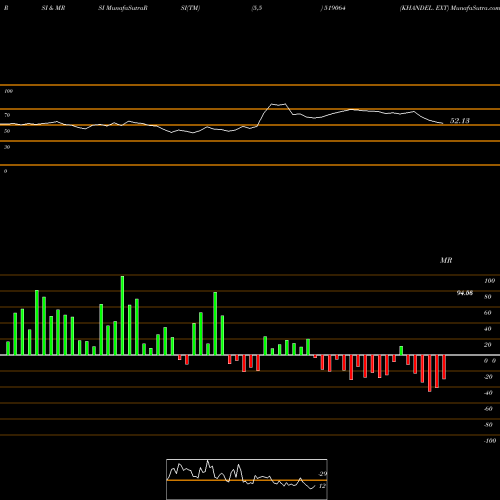This screenshot has height=500, width=500.
Task: Click the MR panel label
Action: (446, 260)
